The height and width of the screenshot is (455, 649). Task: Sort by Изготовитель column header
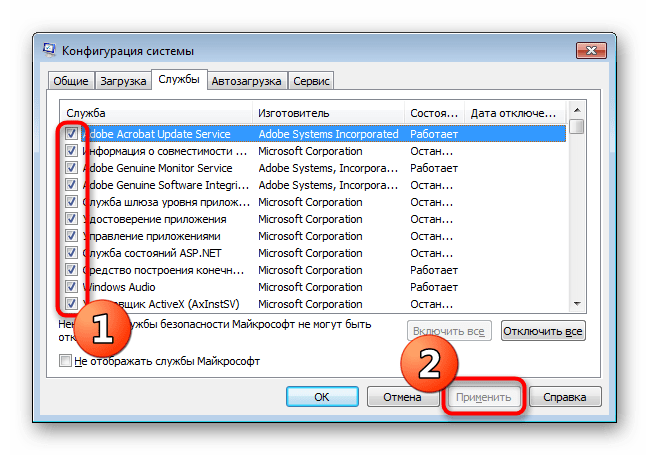pos(328,113)
